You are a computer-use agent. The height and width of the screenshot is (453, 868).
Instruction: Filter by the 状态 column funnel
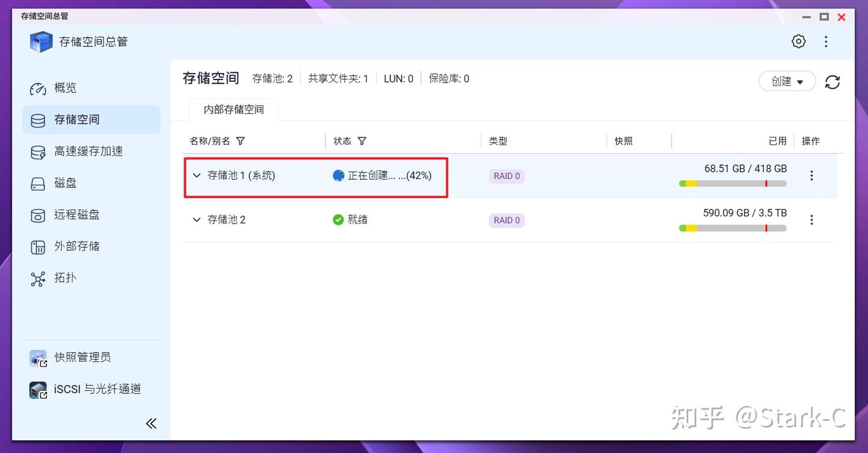click(362, 141)
